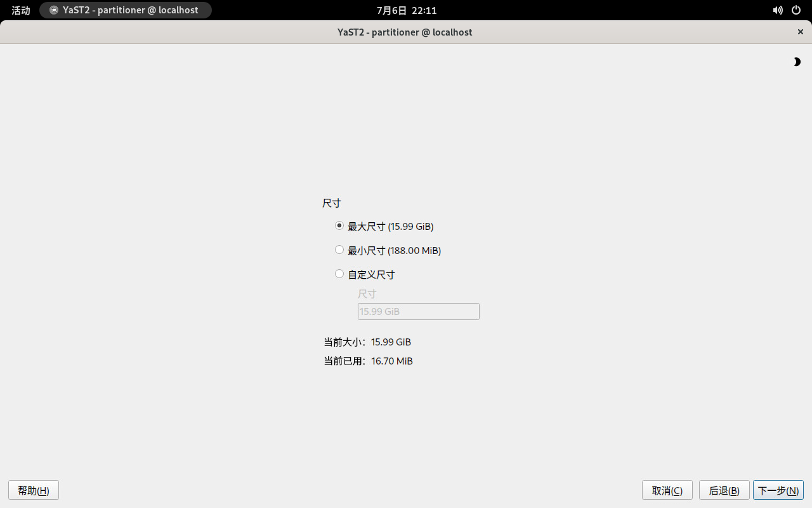Click the window title bar text
The height and width of the screenshot is (508, 812).
click(405, 32)
